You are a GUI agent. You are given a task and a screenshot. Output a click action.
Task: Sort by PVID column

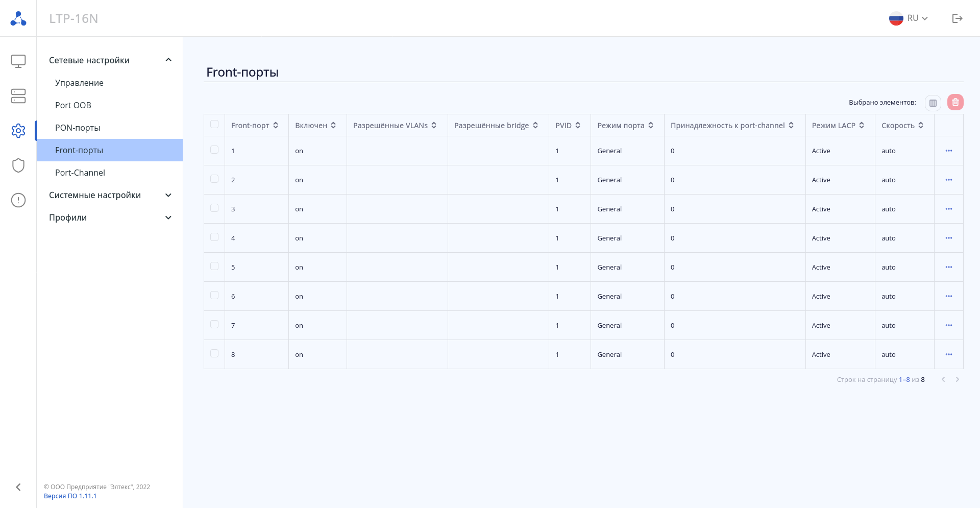pos(578,126)
